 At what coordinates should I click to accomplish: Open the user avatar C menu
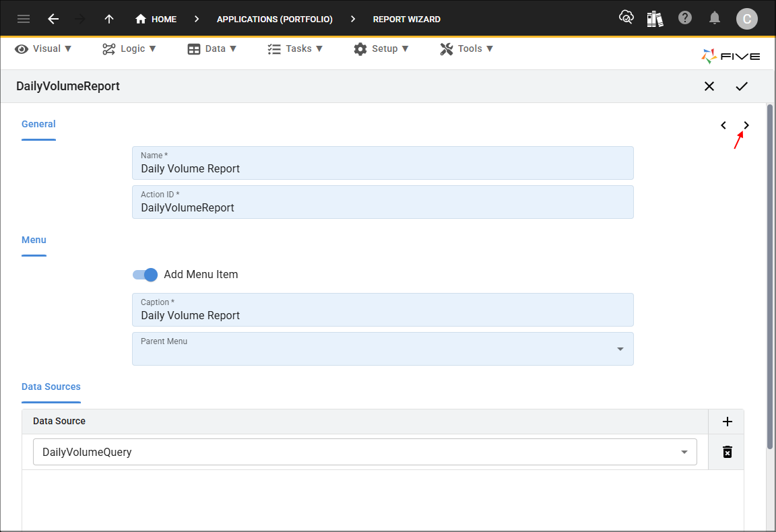[747, 19]
